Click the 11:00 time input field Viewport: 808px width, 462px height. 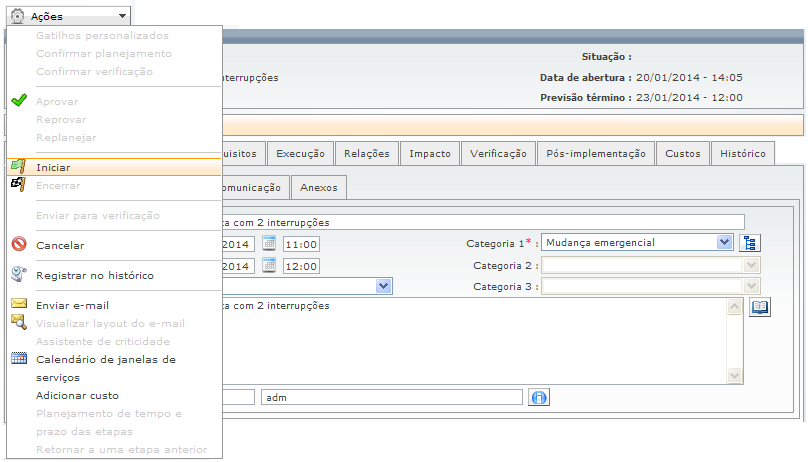click(301, 244)
